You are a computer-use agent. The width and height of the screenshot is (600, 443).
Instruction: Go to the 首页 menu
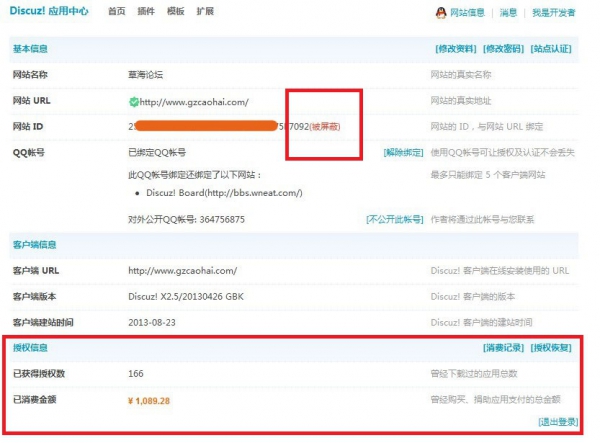117,11
